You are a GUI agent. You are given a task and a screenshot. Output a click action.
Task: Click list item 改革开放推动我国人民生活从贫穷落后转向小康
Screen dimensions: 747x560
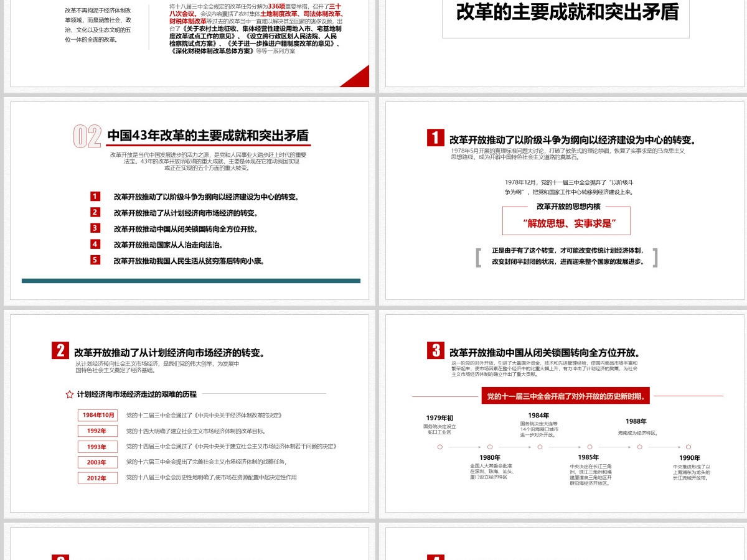click(189, 261)
